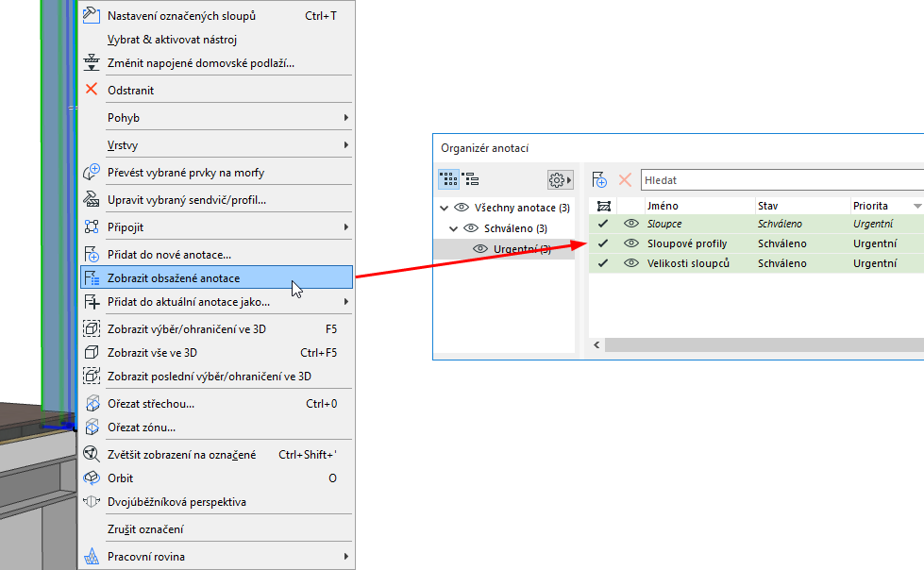Click the horizontal scrollbar left arrow
Viewport: 924px width, 570px height.
pyautogui.click(x=596, y=344)
